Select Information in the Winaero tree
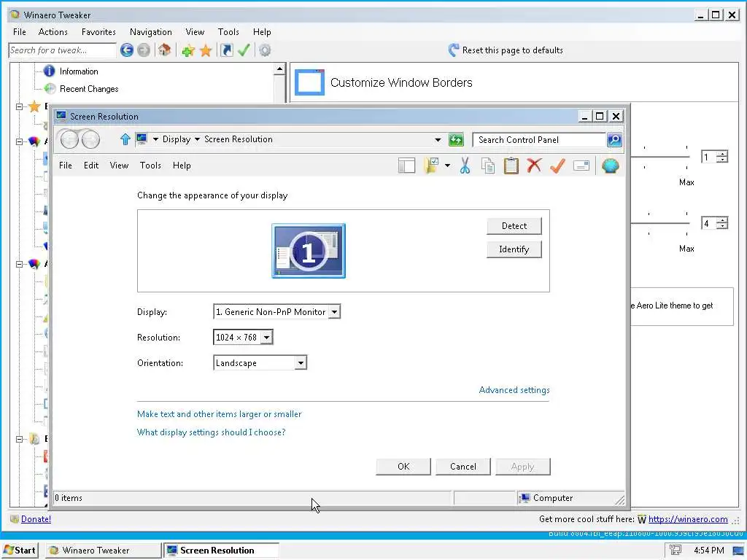 (x=79, y=71)
